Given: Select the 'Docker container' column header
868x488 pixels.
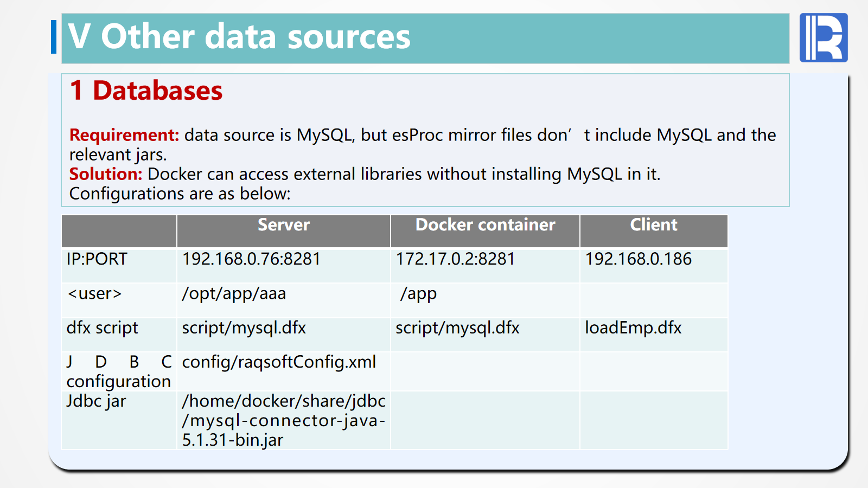Looking at the screenshot, I should [485, 225].
